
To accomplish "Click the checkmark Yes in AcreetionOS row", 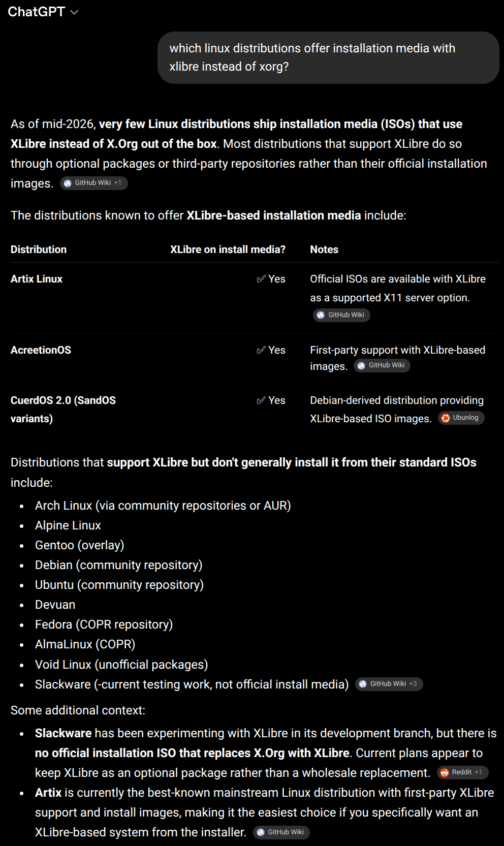I will [x=271, y=350].
